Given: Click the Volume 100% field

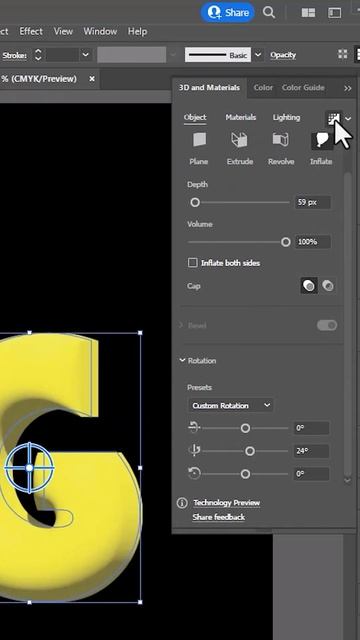Looking at the screenshot, I should 313,242.
